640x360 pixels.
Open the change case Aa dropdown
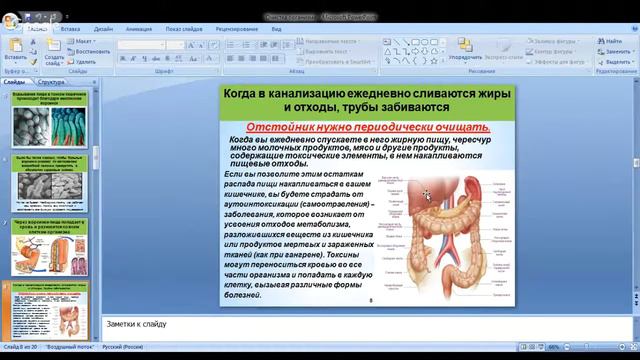click(x=193, y=59)
